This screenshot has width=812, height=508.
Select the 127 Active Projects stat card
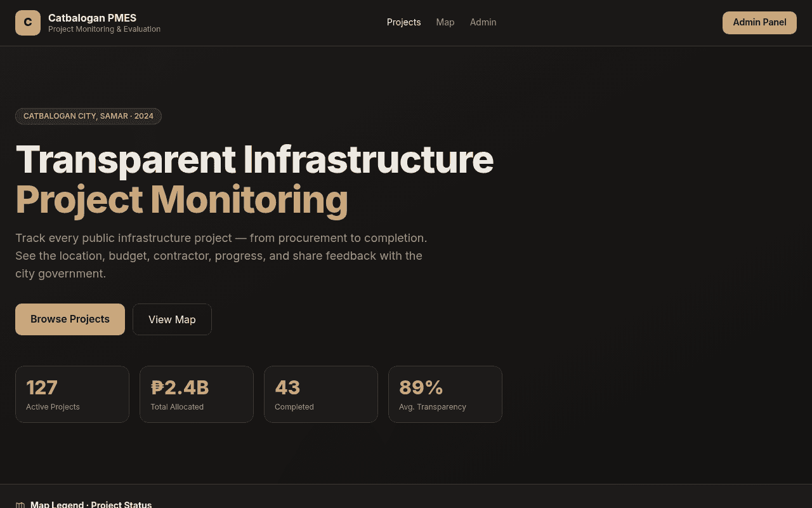click(72, 394)
